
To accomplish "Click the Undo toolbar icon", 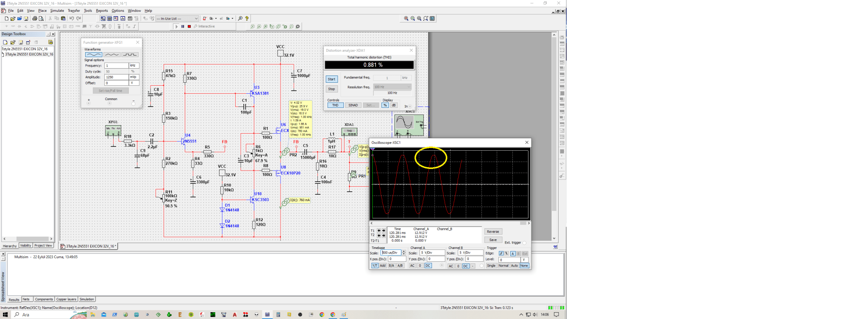I will 72,19.
